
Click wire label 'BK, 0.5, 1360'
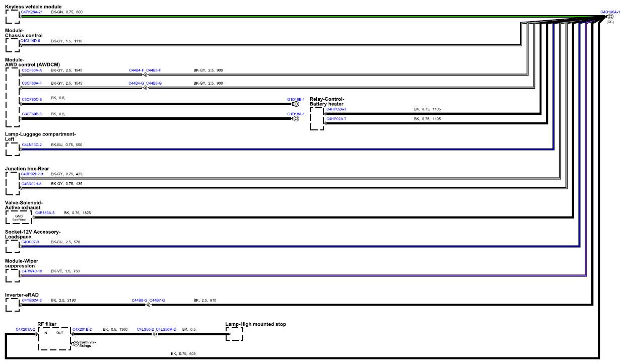pyautogui.click(x=115, y=329)
